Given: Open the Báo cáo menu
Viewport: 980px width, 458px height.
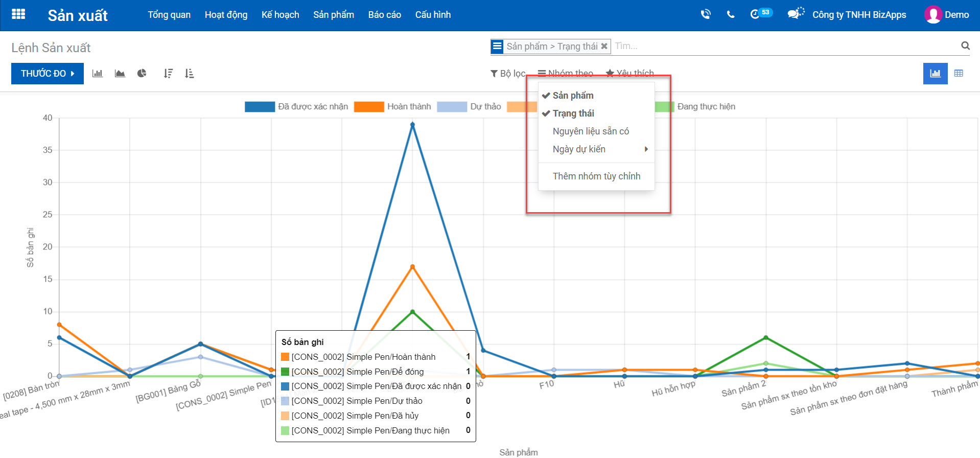Looking at the screenshot, I should pos(384,15).
